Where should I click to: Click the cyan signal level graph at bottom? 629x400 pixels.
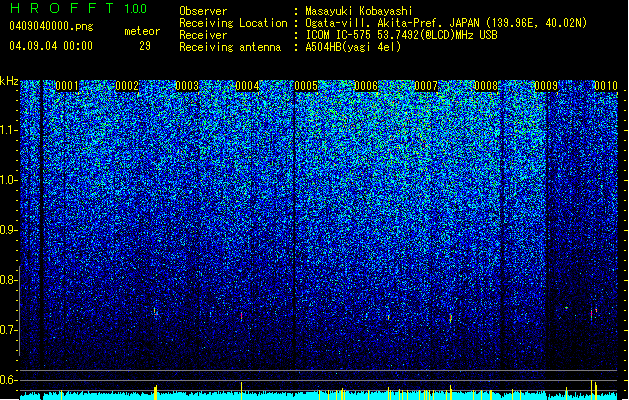point(319,396)
